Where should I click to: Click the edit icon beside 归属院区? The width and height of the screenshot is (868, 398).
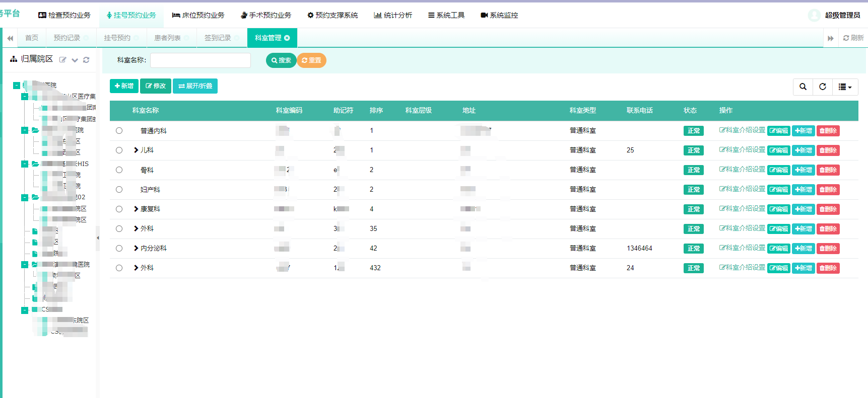63,60
